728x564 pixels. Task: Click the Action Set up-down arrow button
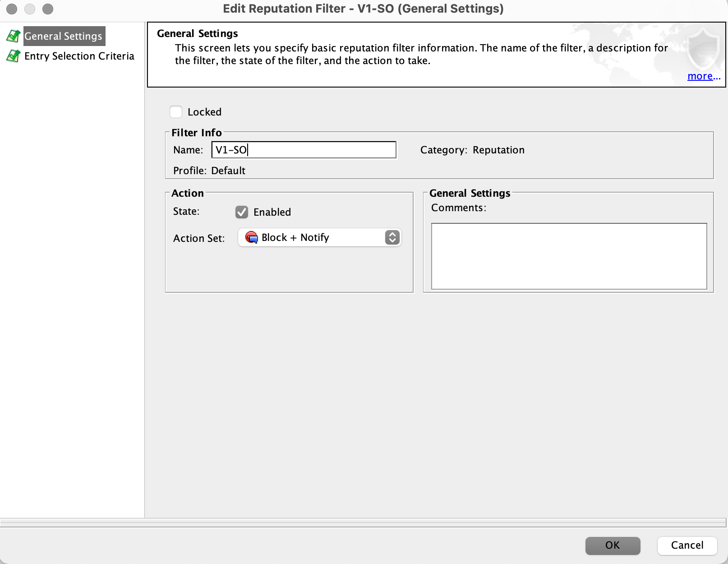click(x=392, y=237)
